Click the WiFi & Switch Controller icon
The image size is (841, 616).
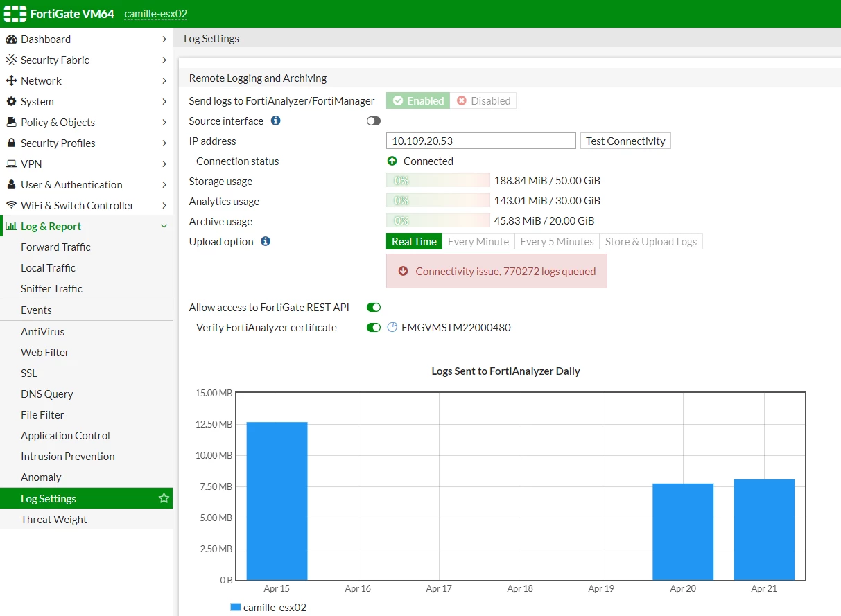(x=11, y=206)
